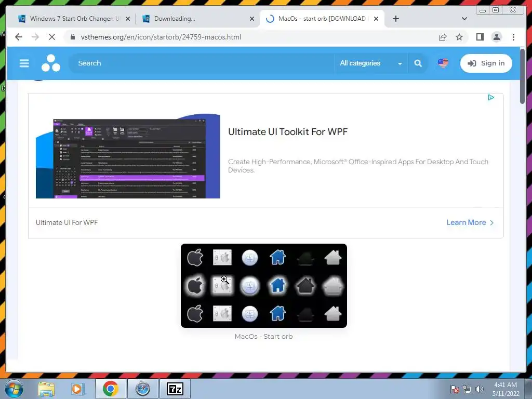Click the Ultimate UI For WPF text
Image resolution: width=532 pixels, height=399 pixels.
pos(67,222)
